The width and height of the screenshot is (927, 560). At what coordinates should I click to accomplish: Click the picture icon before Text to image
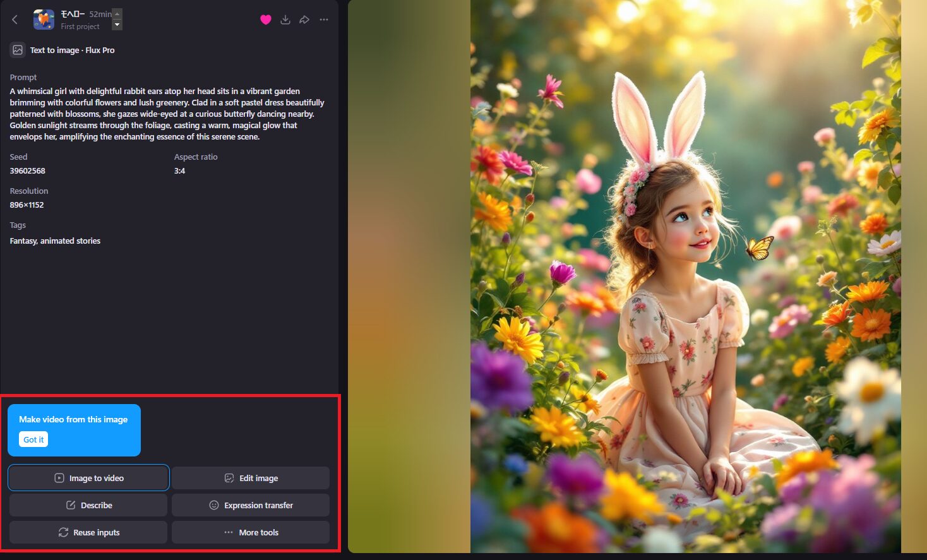[x=16, y=49]
